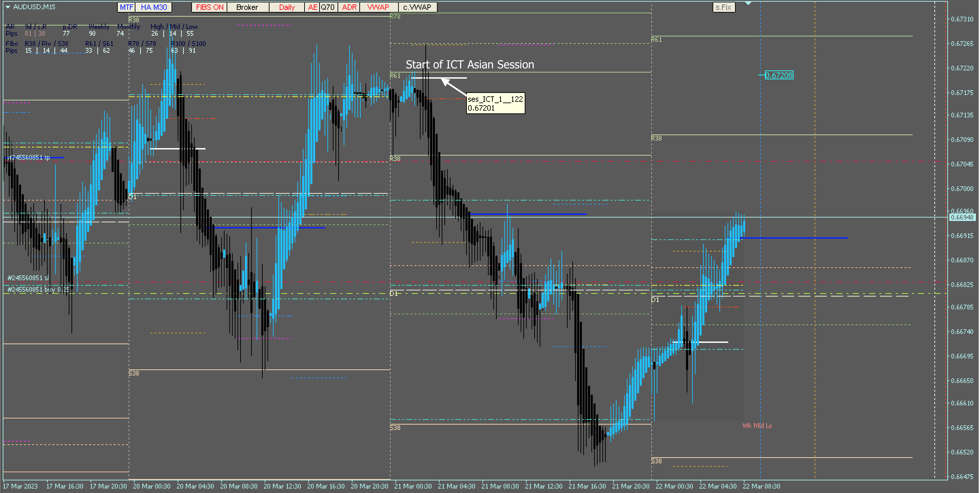Click the chart shift triangle marker
The image size is (980, 493).
748,3
